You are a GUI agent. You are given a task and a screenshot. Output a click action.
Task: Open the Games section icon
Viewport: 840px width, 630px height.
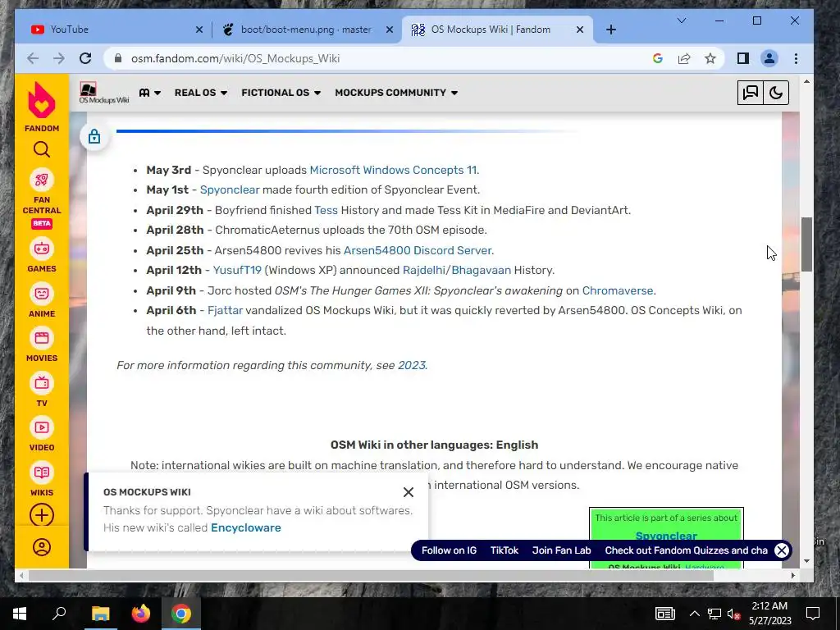(x=42, y=256)
